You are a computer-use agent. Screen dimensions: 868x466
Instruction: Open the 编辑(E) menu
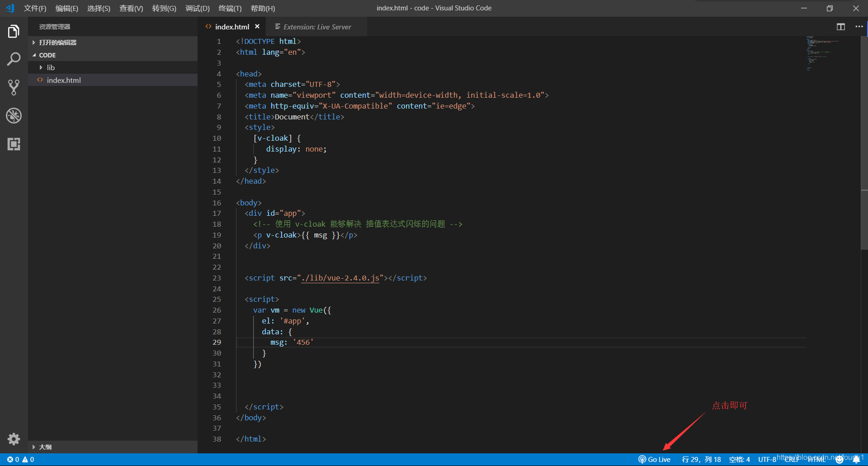click(66, 8)
